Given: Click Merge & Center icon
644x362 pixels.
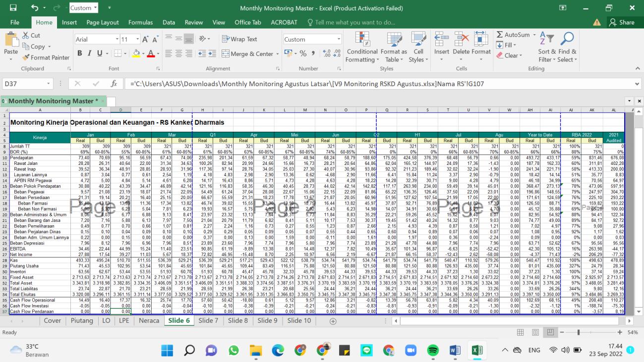Looking at the screenshot, I should [x=226, y=54].
